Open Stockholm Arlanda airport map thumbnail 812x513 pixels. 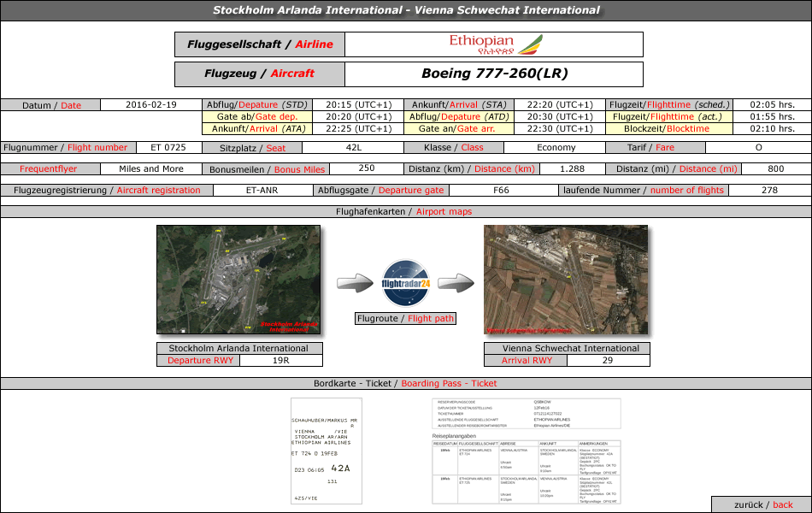(238, 280)
